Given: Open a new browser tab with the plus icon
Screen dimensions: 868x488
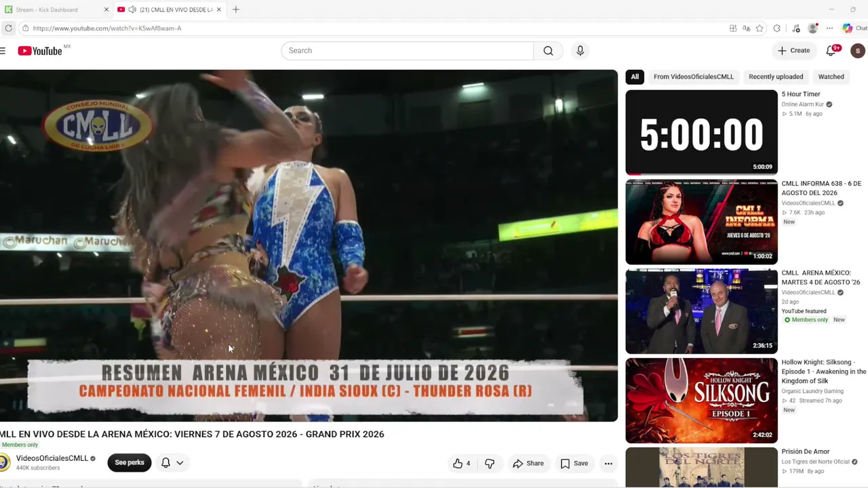Looking at the screenshot, I should click(235, 9).
